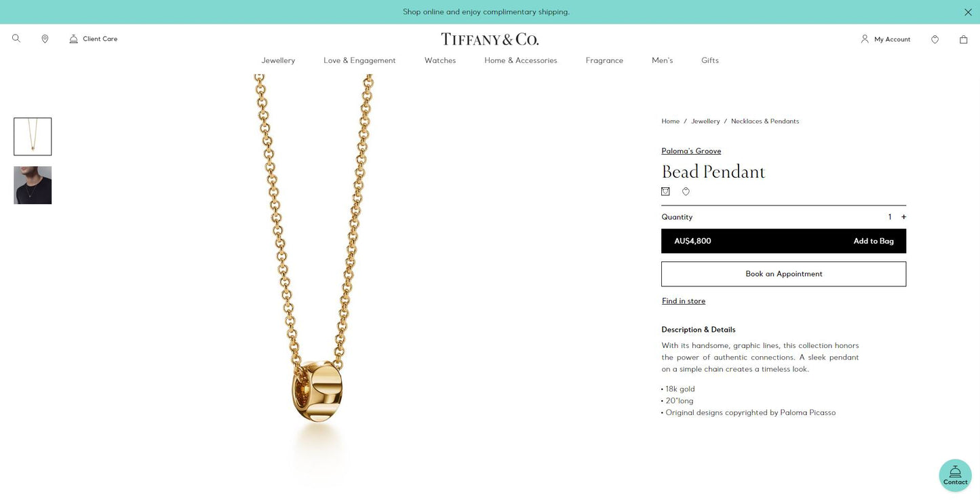The image size is (980, 500).
Task: Click the drop-a-hint envelope icon
Action: click(665, 191)
